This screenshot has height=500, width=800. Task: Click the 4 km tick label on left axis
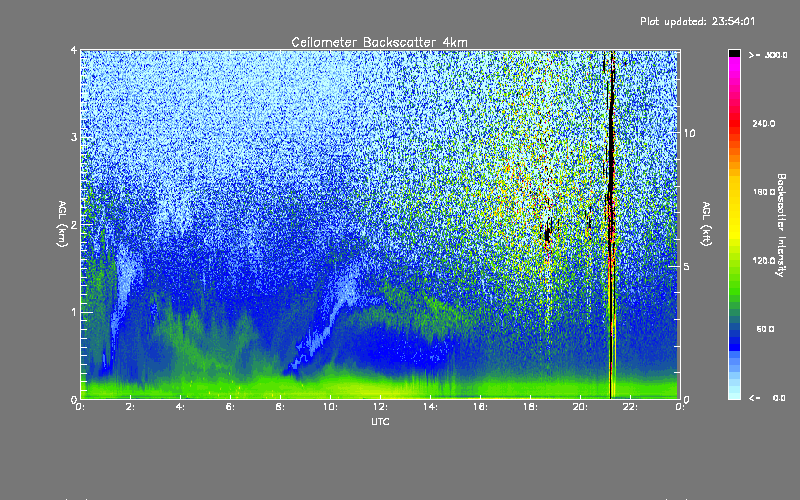(x=74, y=51)
